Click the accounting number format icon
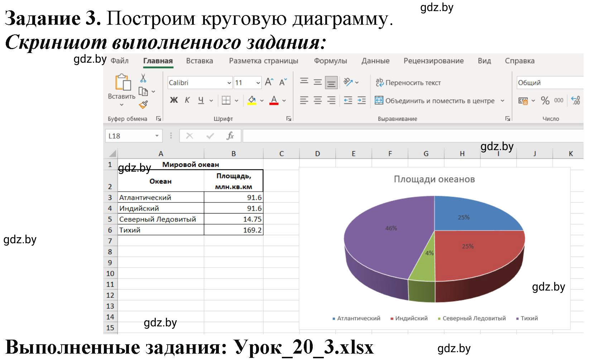 (x=523, y=101)
